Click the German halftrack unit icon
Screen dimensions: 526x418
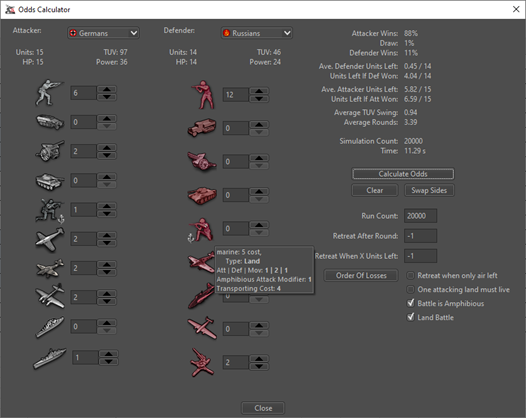50,122
